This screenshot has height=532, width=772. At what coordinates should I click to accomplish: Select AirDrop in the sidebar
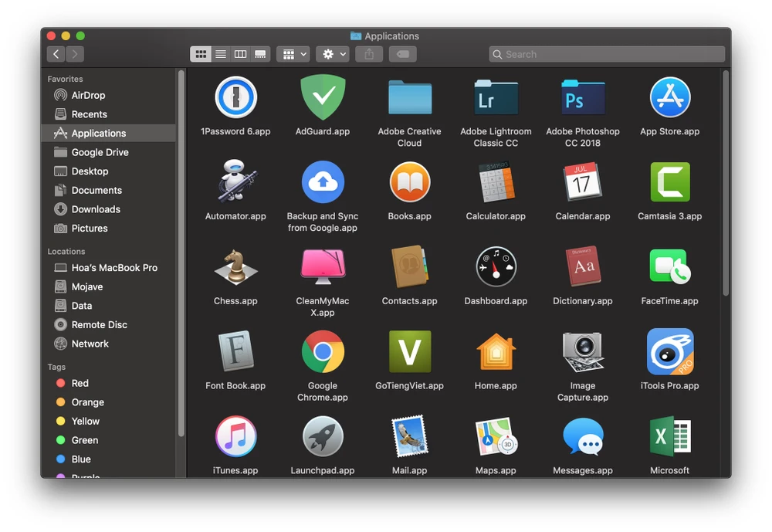(88, 95)
